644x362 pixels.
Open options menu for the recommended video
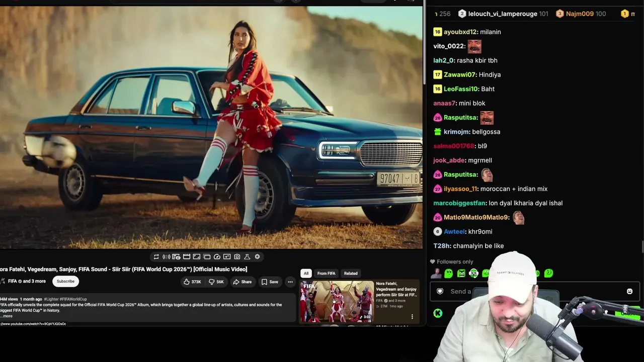coord(412,317)
